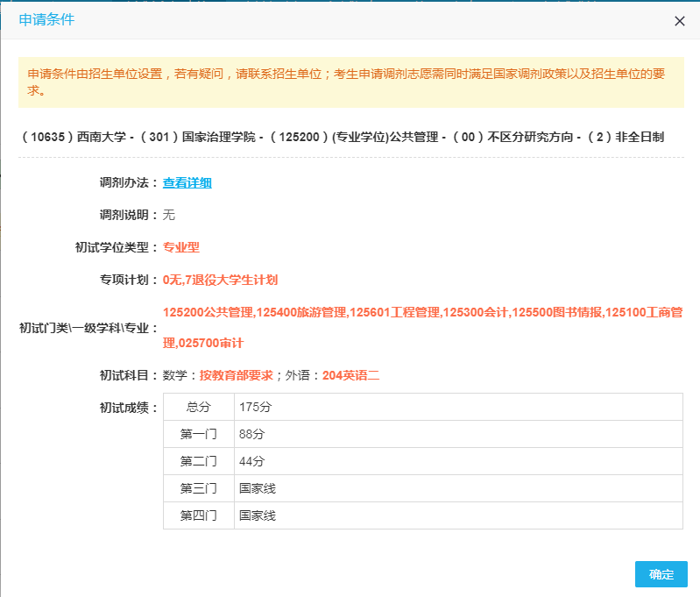Close the 申请条件 dialog with X
This screenshot has width=700, height=597.
pos(679,21)
